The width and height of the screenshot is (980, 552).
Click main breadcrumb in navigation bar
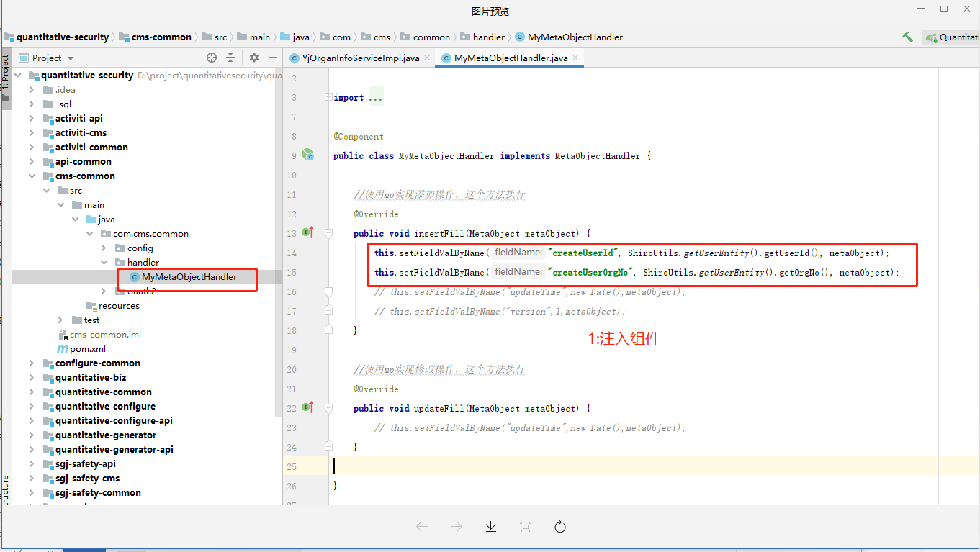(254, 37)
